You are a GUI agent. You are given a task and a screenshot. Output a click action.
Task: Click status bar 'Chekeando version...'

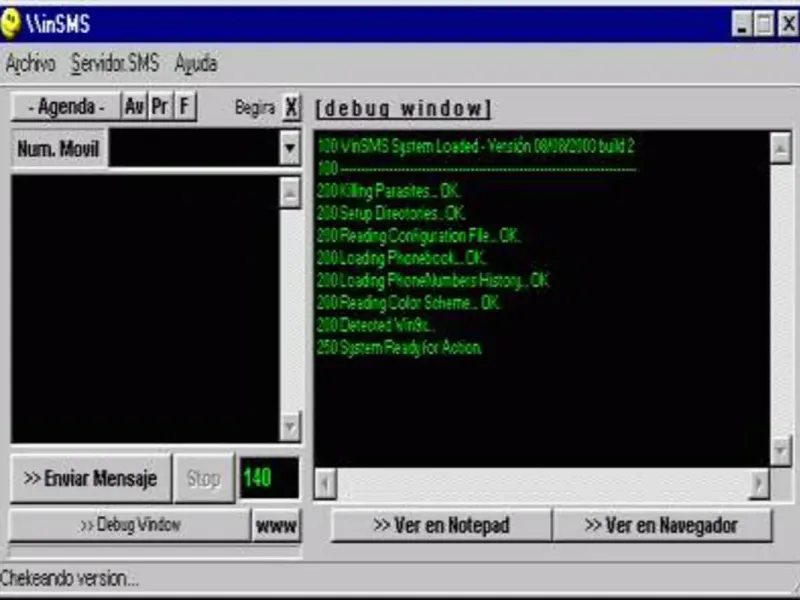69,579
